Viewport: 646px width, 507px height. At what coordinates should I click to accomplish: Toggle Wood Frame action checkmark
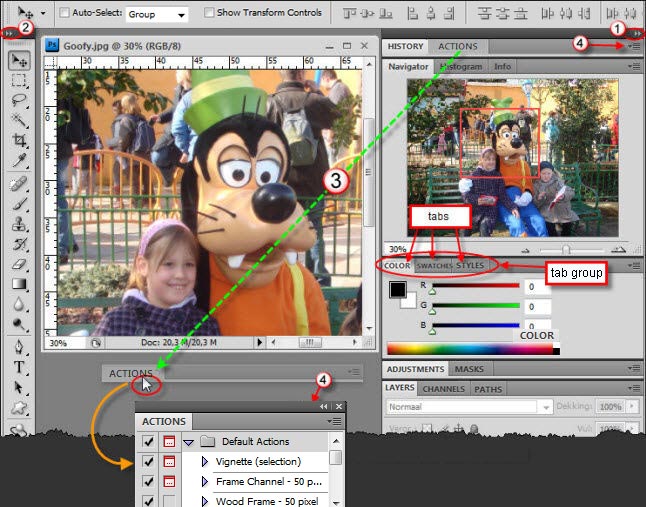pyautogui.click(x=148, y=501)
